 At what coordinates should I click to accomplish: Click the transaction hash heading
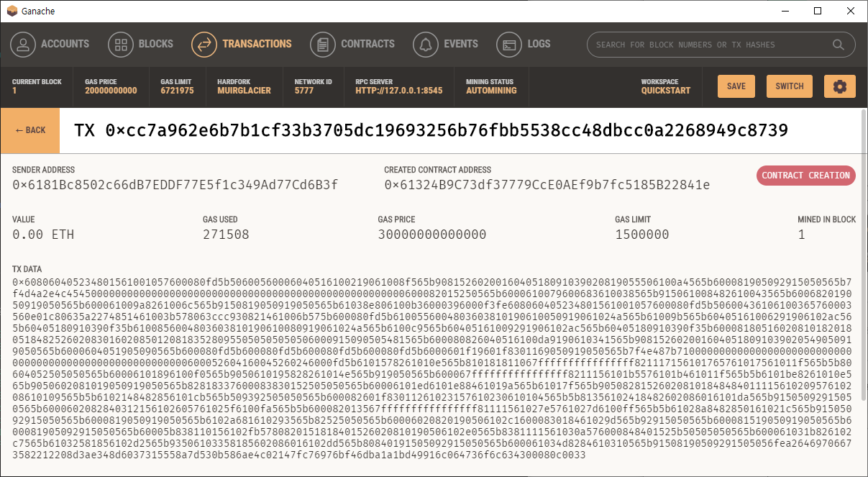[x=431, y=130]
